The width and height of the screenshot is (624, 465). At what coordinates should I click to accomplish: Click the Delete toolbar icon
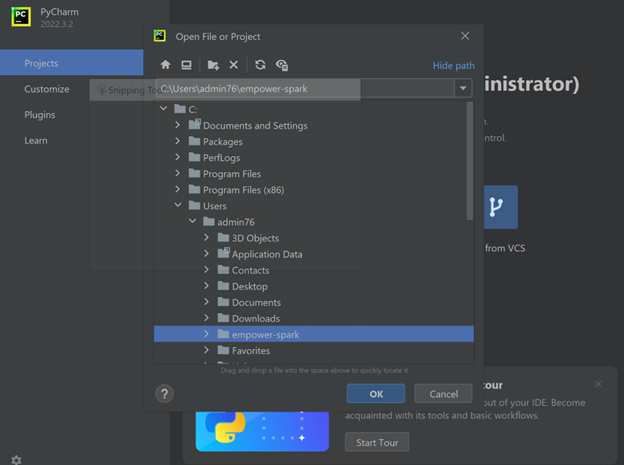tap(234, 64)
